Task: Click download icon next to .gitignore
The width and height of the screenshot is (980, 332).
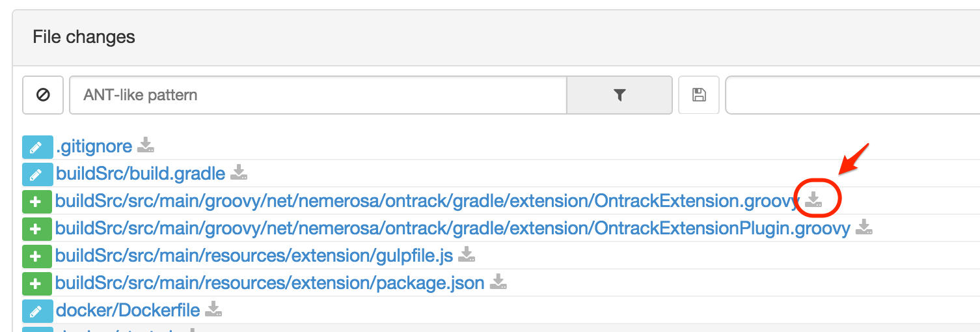Action: (x=146, y=145)
